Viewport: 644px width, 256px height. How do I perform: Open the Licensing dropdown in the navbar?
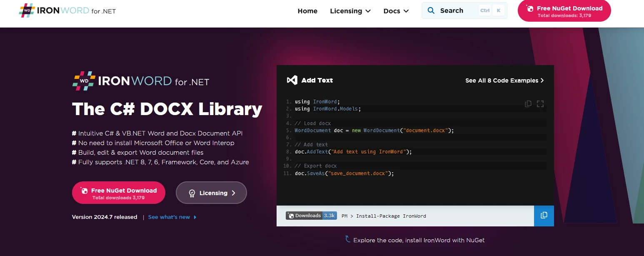350,11
